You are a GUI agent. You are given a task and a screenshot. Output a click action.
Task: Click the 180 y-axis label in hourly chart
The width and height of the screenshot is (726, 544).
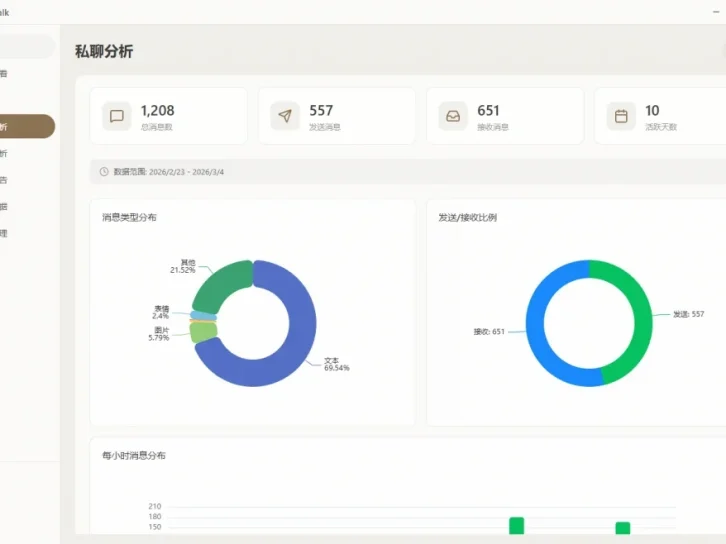[155, 517]
